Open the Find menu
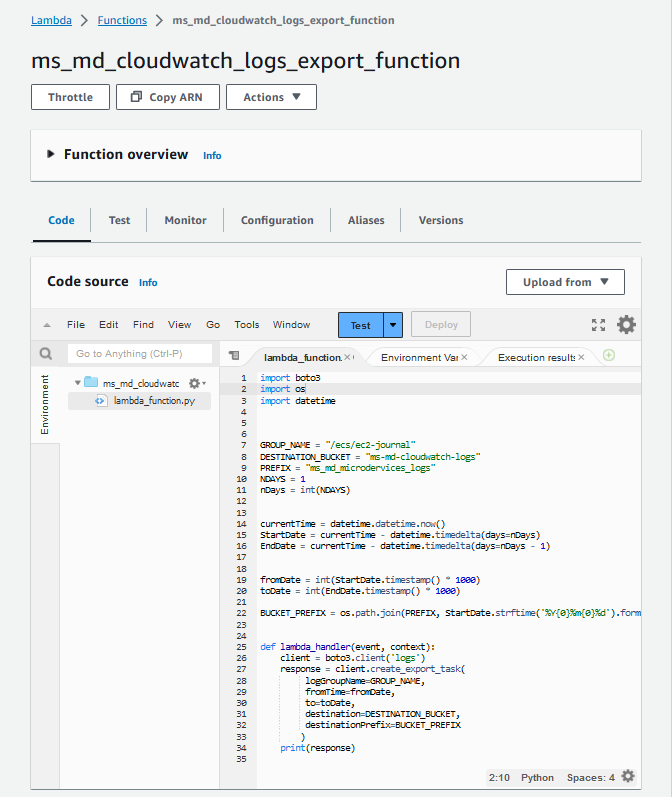This screenshot has height=797, width=672. click(143, 324)
